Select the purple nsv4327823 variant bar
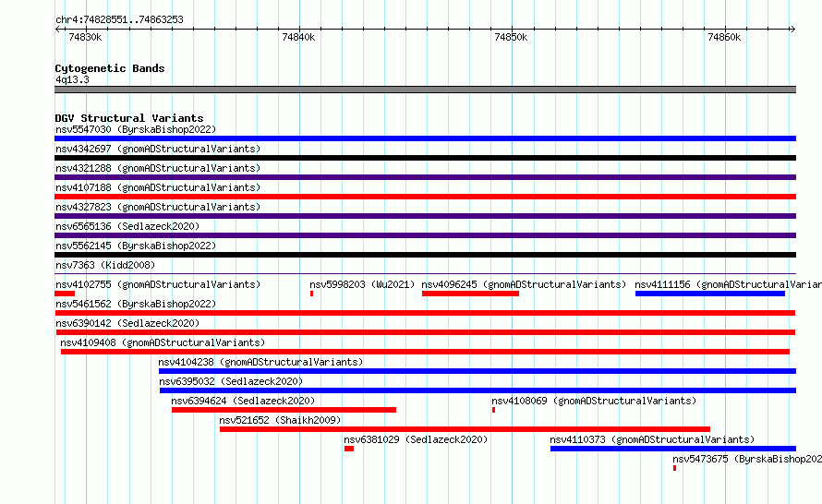Image resolution: width=822 pixels, height=504 pixels. point(425,216)
